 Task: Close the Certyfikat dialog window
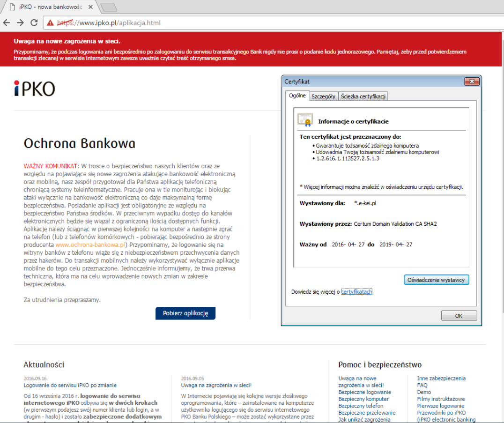click(472, 82)
